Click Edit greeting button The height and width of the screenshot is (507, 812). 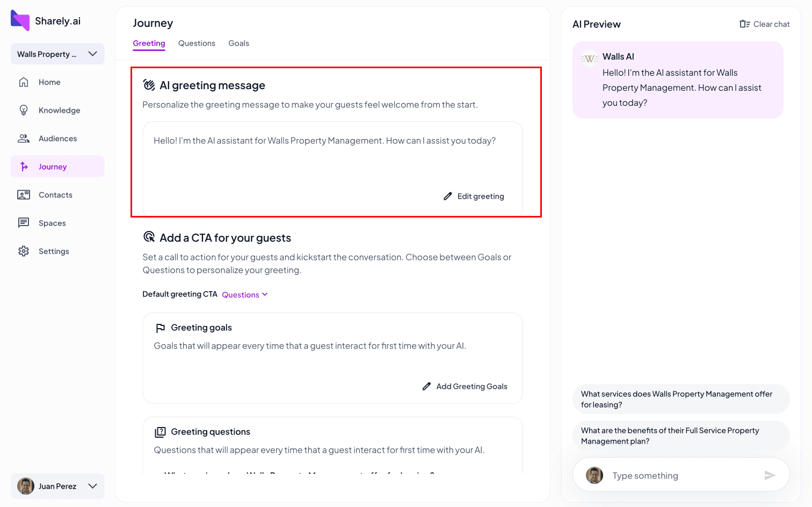(x=474, y=196)
